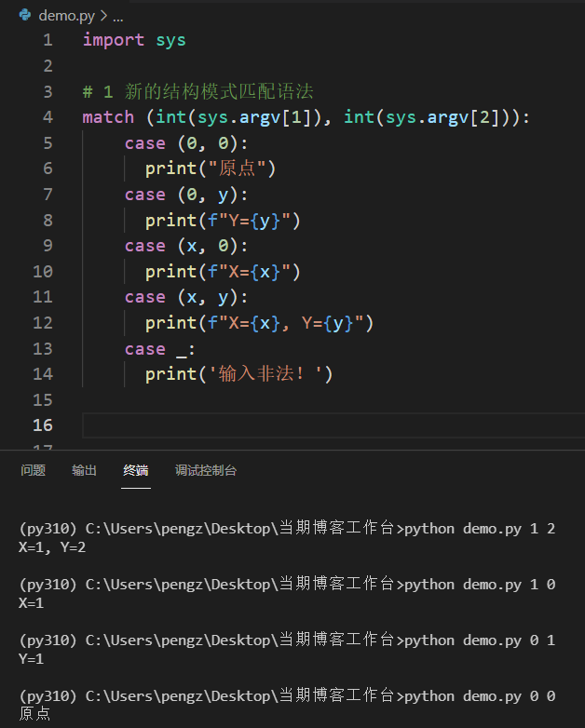Click terminal output 'X=1'

(31, 603)
